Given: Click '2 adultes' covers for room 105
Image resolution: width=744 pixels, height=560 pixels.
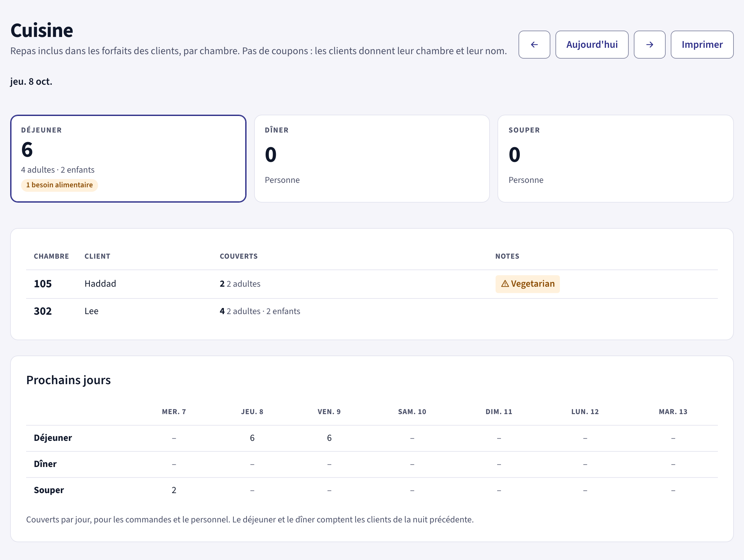Looking at the screenshot, I should click(244, 284).
